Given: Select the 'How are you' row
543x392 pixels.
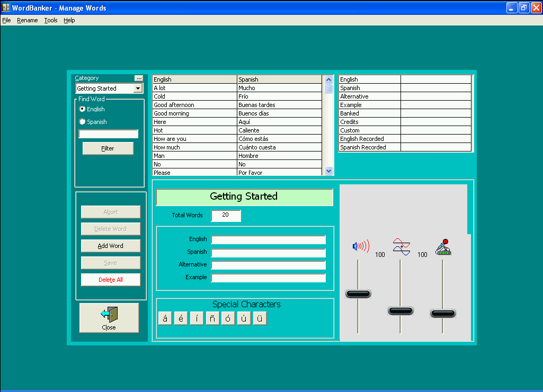Looking at the screenshot, I should (237, 139).
